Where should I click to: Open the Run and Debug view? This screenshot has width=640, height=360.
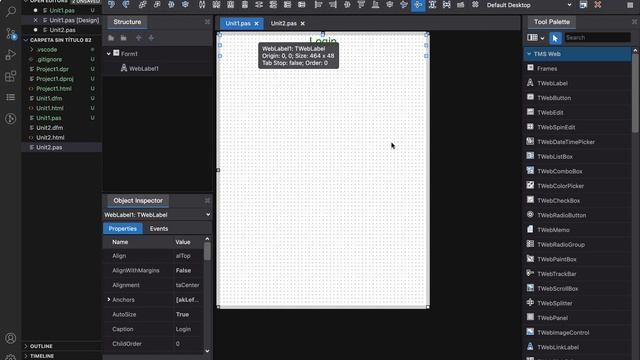[11, 55]
